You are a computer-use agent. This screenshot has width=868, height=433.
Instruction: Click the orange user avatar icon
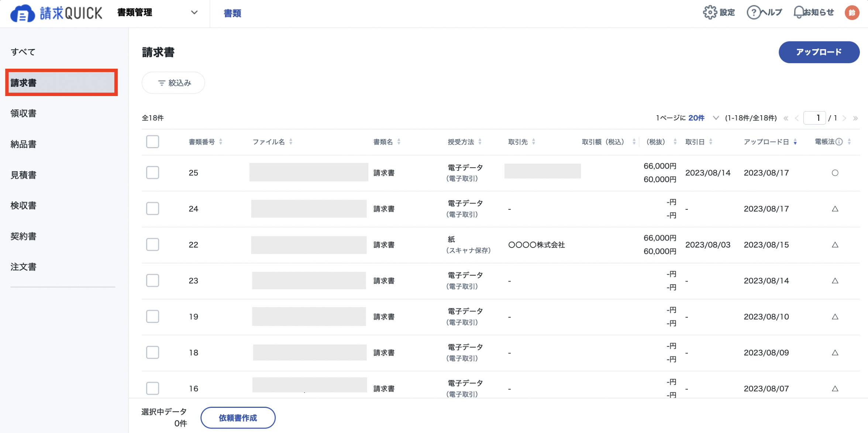point(852,13)
